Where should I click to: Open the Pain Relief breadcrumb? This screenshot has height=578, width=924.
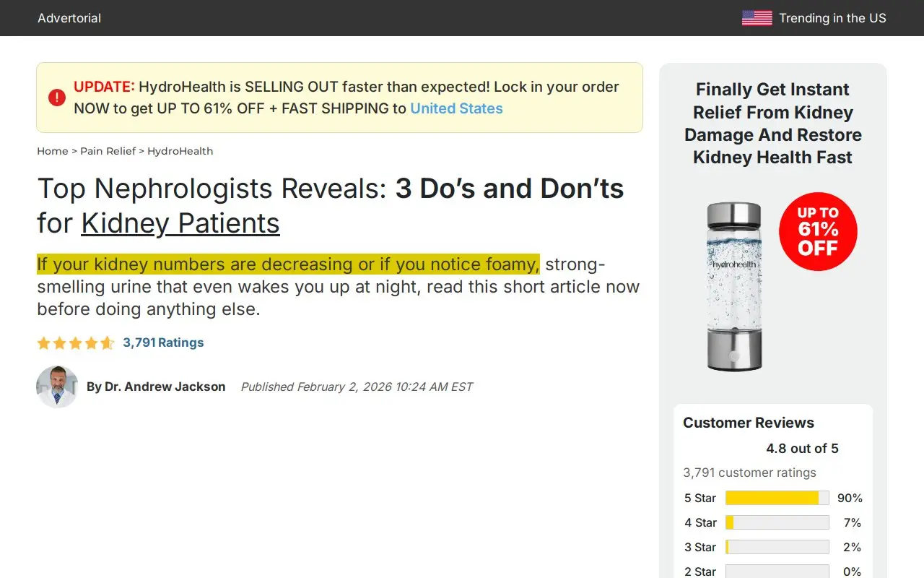pyautogui.click(x=108, y=151)
